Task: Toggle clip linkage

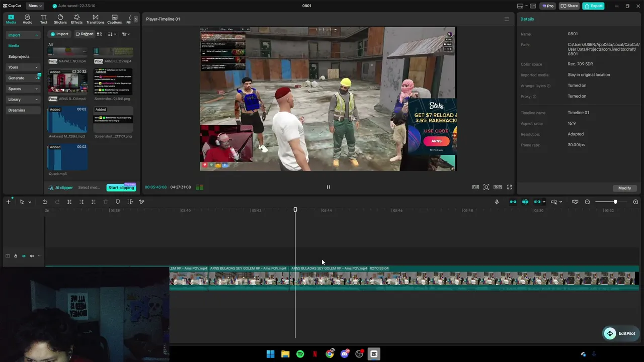Action: point(537,202)
